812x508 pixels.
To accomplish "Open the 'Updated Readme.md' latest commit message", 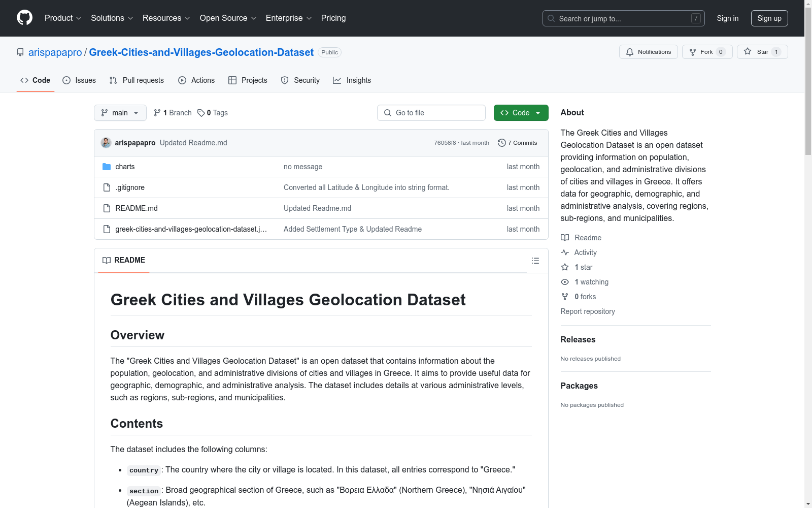I will coord(193,143).
